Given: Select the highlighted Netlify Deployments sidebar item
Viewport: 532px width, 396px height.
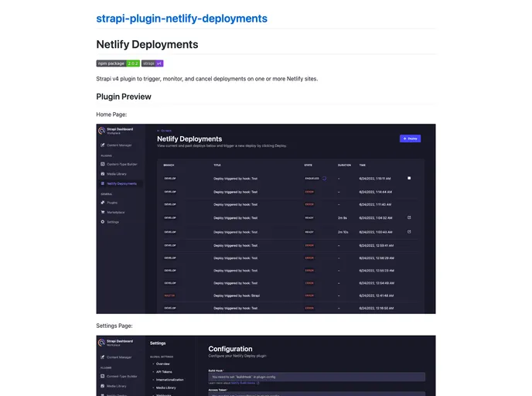Looking at the screenshot, I should (121, 183).
